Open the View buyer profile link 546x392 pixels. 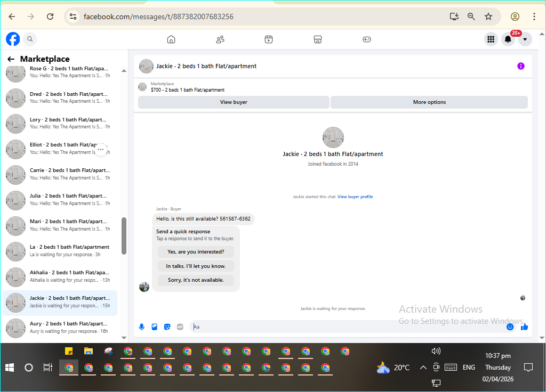[x=355, y=197]
